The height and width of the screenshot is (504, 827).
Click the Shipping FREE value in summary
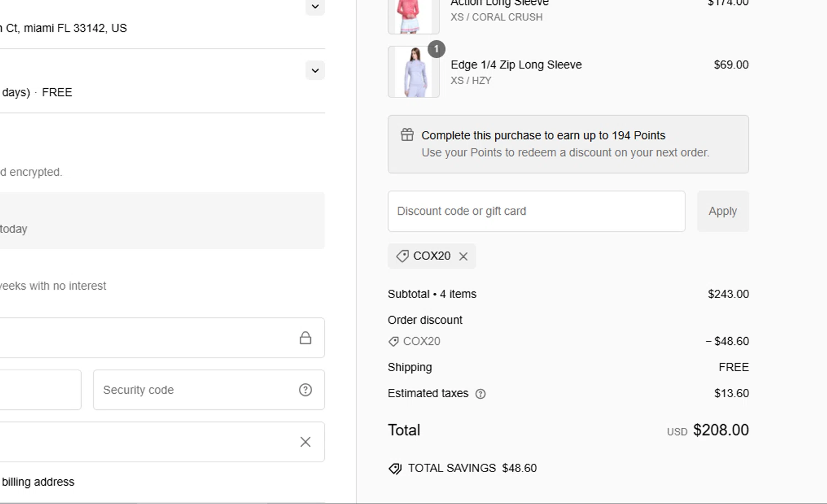[733, 367]
